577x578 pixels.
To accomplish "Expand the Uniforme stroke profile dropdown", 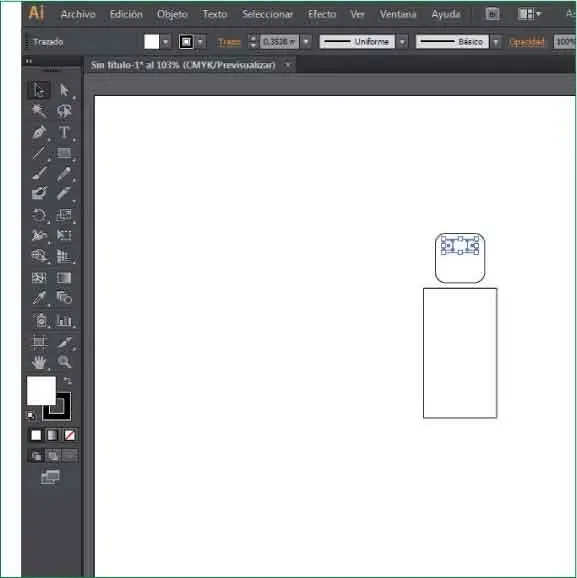I will [x=403, y=42].
